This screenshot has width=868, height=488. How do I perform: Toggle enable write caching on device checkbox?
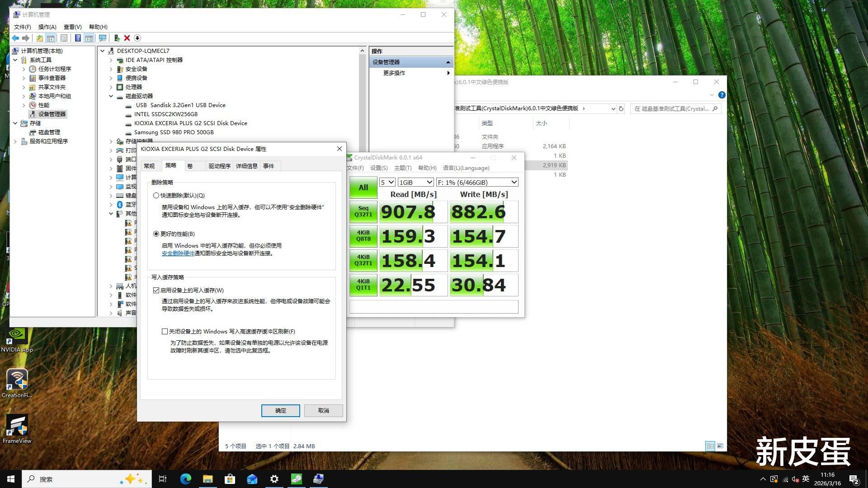point(156,291)
